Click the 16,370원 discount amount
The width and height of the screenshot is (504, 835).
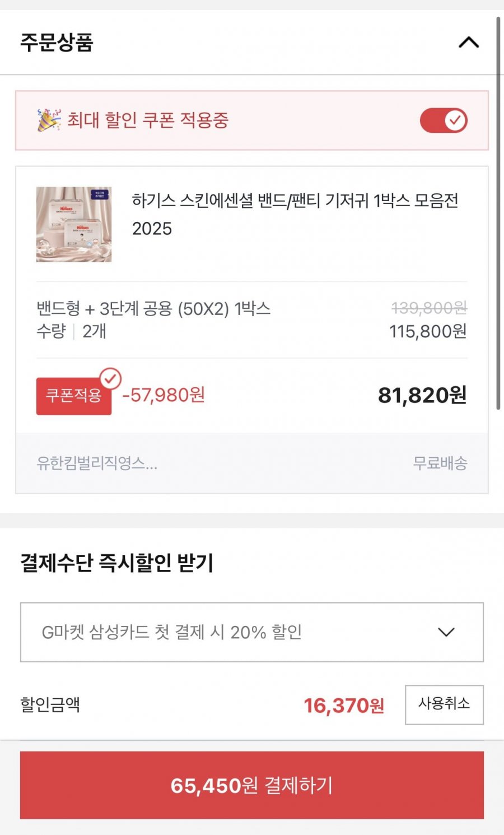pyautogui.click(x=343, y=705)
